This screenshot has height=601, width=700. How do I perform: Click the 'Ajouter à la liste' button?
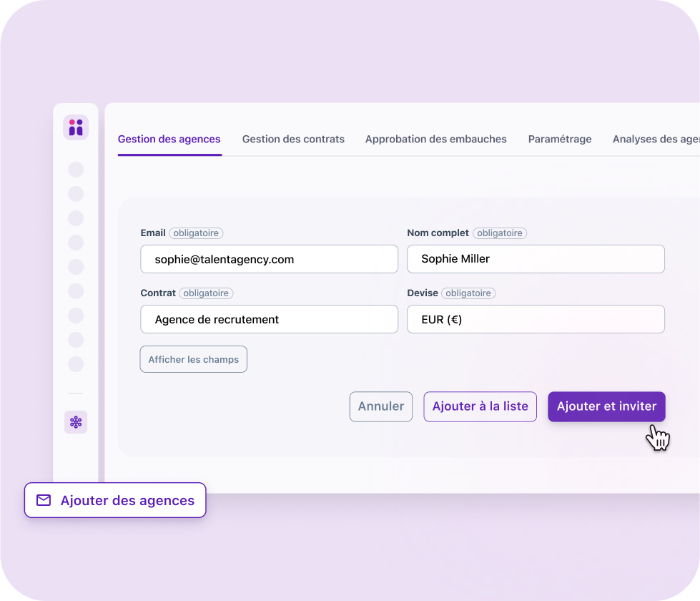(480, 406)
